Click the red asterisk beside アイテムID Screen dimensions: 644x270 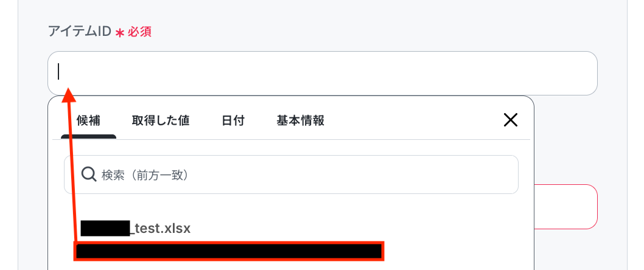[x=119, y=33]
